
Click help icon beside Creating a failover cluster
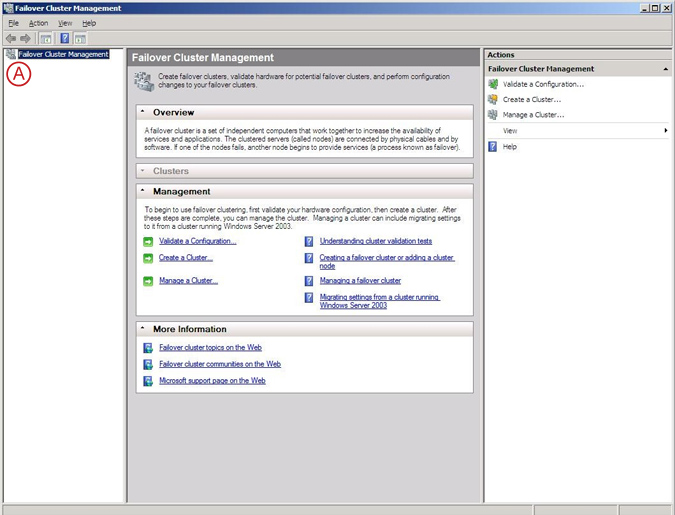[309, 258]
